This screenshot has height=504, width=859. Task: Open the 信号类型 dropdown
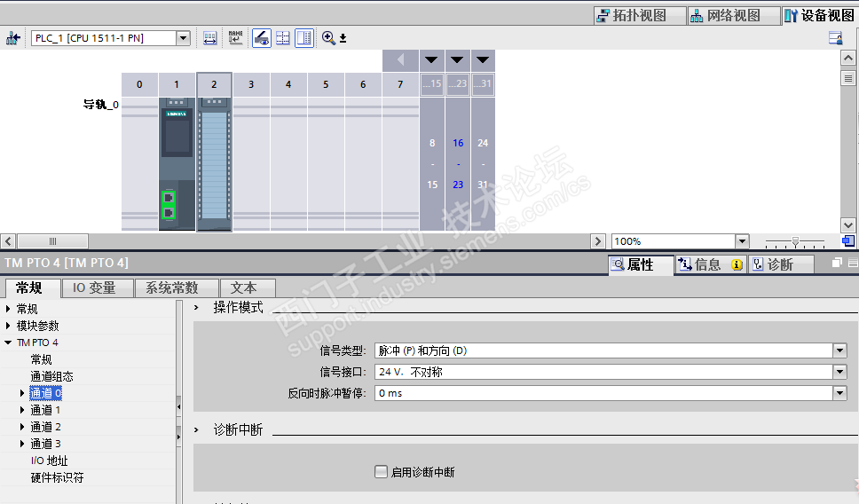coord(839,350)
